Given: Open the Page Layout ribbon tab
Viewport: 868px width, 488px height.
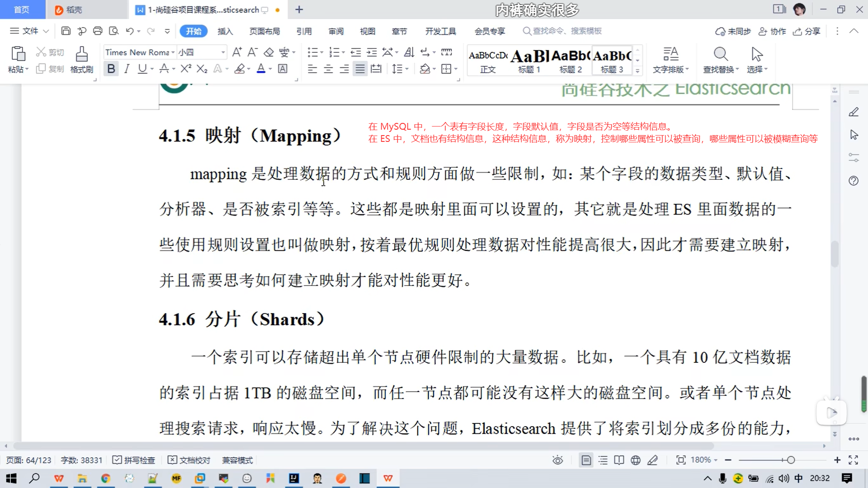Looking at the screenshot, I should (x=264, y=31).
